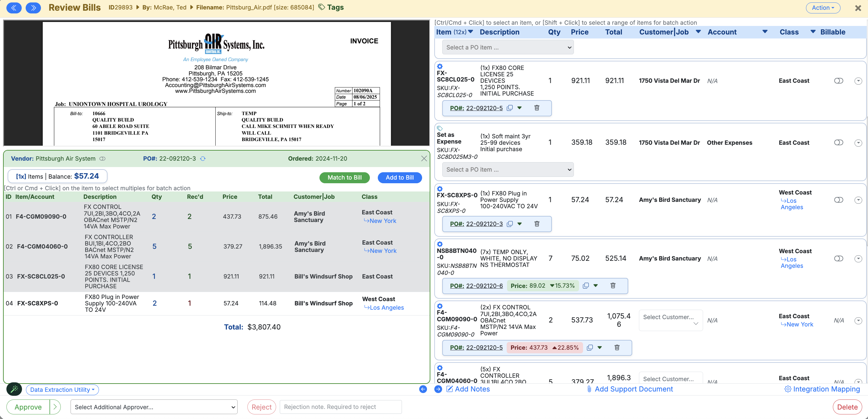
Task: Toggle billable switch for FX-SC8CL025-0 item
Action: point(838,81)
